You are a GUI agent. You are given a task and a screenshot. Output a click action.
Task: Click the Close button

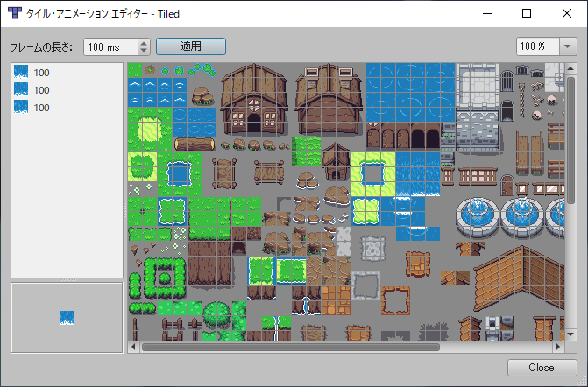tap(542, 368)
